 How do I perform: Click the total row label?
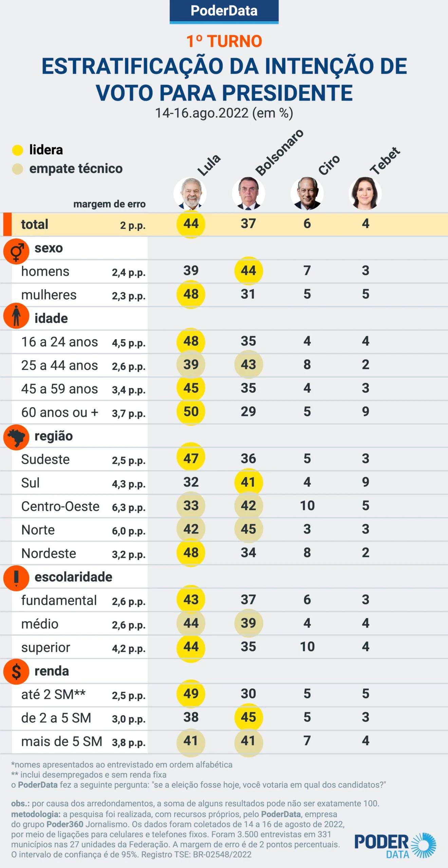tap(35, 224)
